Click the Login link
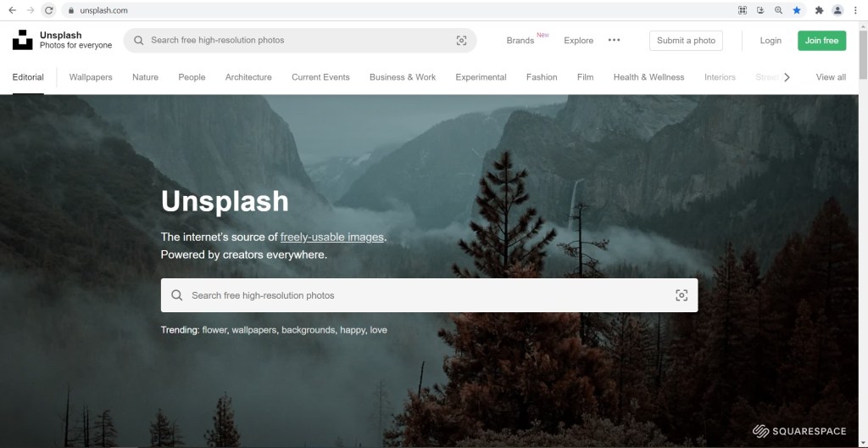This screenshot has height=448, width=868. coord(771,41)
